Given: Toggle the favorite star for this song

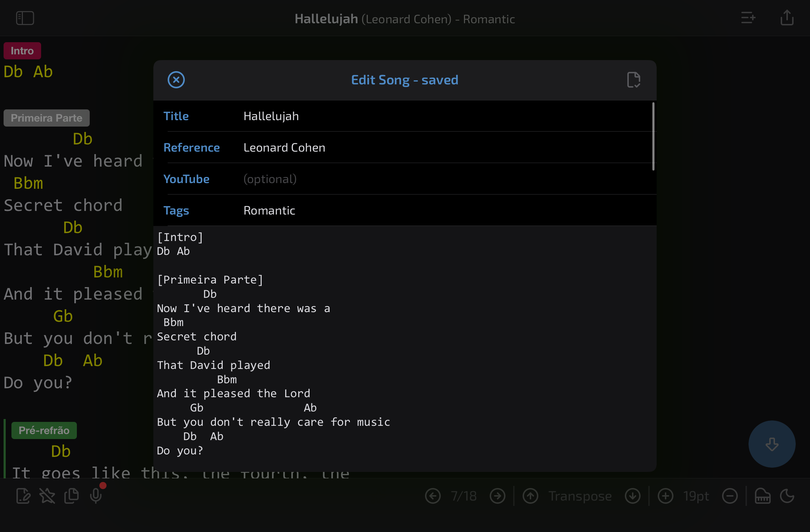Looking at the screenshot, I should click(48, 496).
